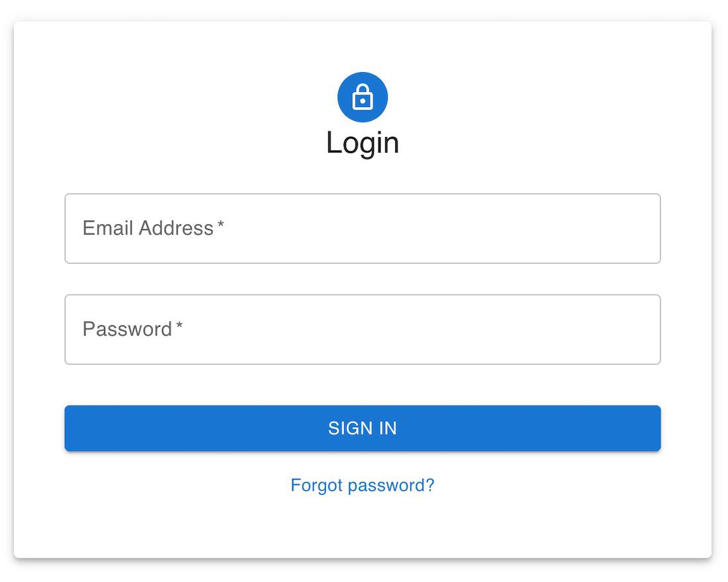Click inside the email text box

coord(397,229)
